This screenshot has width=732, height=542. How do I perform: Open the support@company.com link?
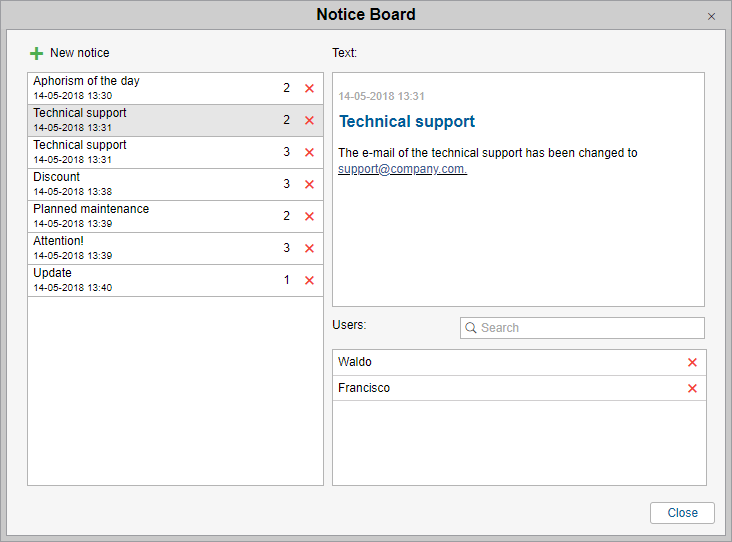(402, 169)
